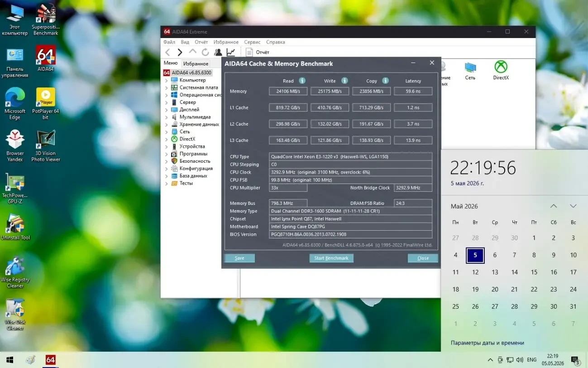Viewport: 588px width, 368px height.
Task: Click the AIDA64 forward navigation arrow
Action: 180,52
